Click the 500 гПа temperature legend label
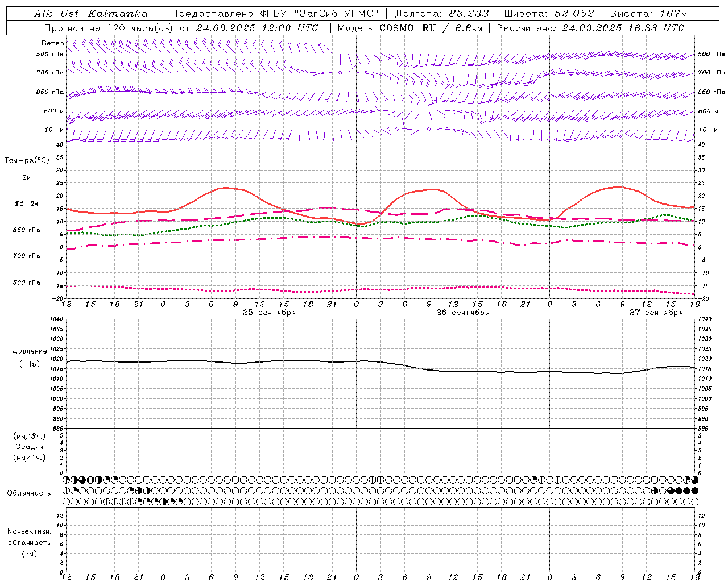This screenshot has height=582, width=728. point(26,282)
